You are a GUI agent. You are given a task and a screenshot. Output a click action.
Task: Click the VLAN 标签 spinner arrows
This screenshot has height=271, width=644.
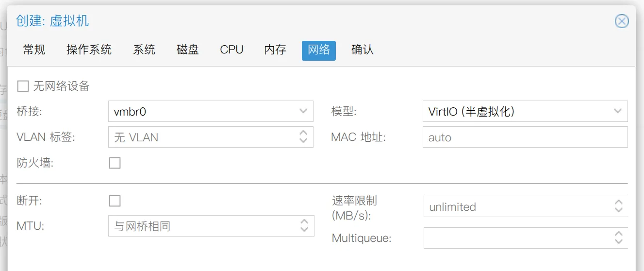[303, 137]
